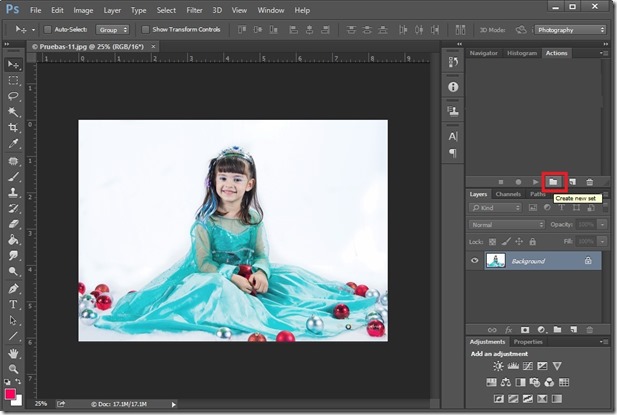Viewport: 617px width, 415px height.
Task: Open tool preset picker arrow
Action: tap(33, 30)
